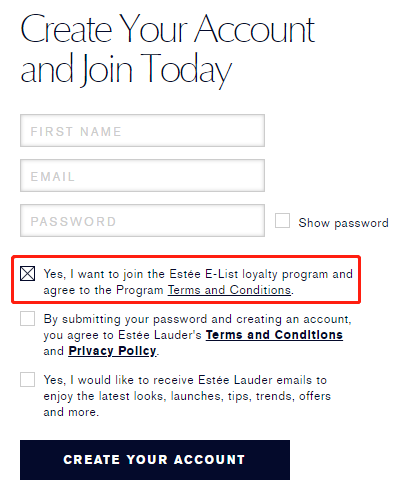Click the Create Your Account button
The height and width of the screenshot is (492, 397).
pos(155,460)
